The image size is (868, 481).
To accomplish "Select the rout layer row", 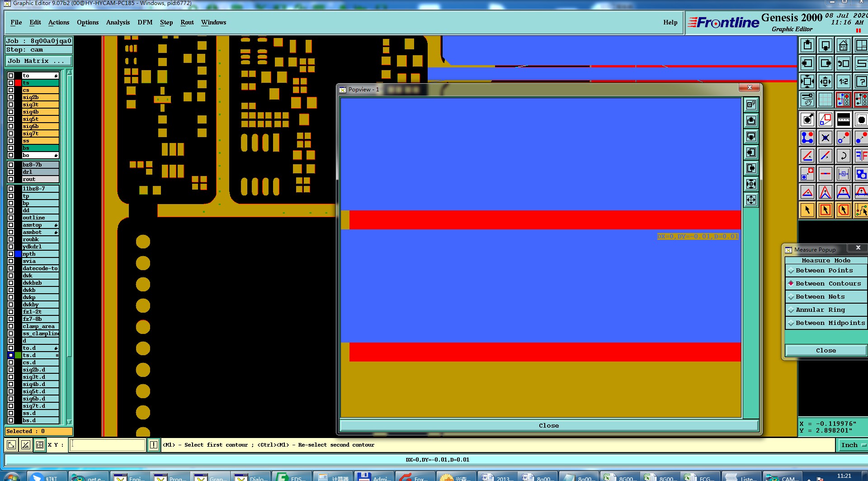I will (40, 179).
